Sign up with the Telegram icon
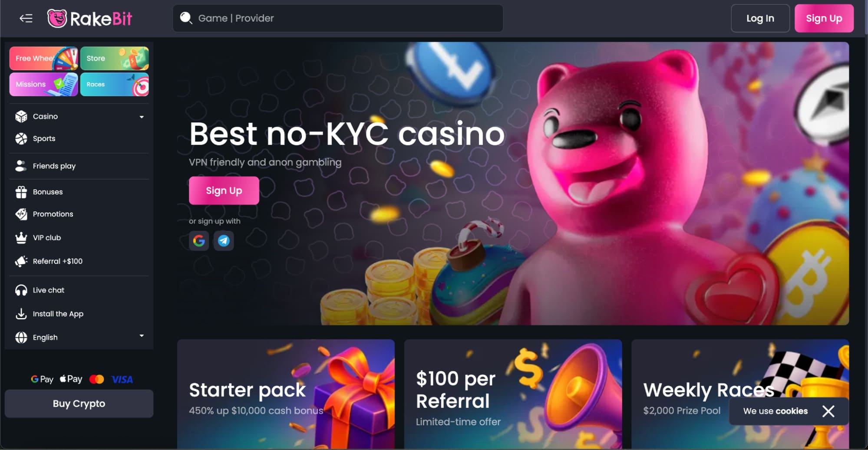 pos(224,240)
